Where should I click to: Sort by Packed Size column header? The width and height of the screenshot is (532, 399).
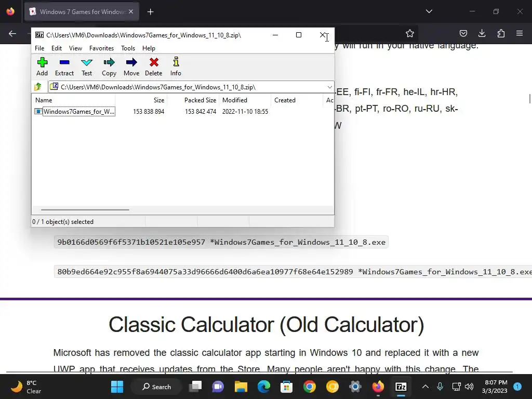[193, 100]
